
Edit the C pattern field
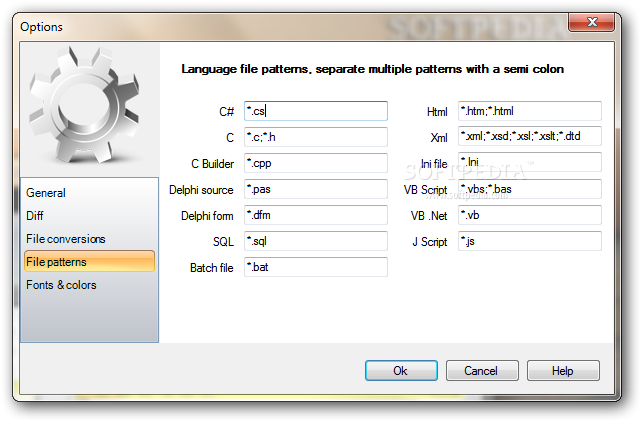tap(316, 137)
